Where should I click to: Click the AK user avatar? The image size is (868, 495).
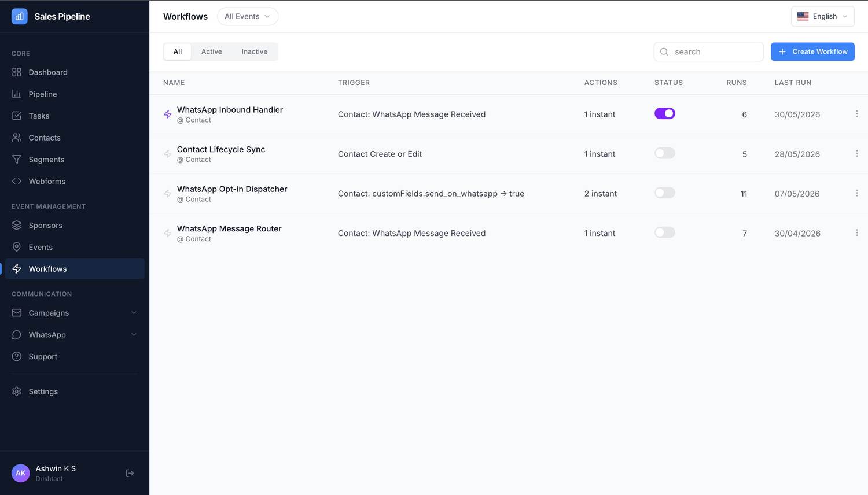tap(21, 473)
